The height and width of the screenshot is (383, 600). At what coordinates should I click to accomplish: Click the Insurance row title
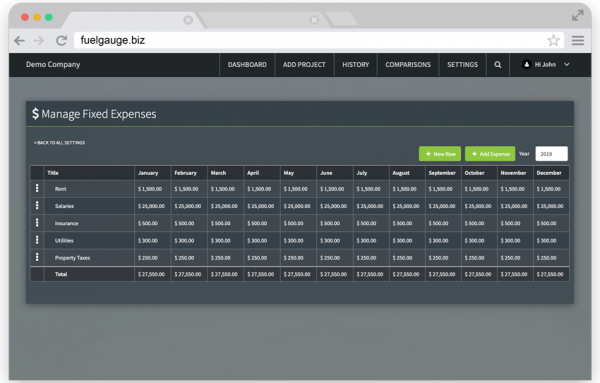click(66, 223)
